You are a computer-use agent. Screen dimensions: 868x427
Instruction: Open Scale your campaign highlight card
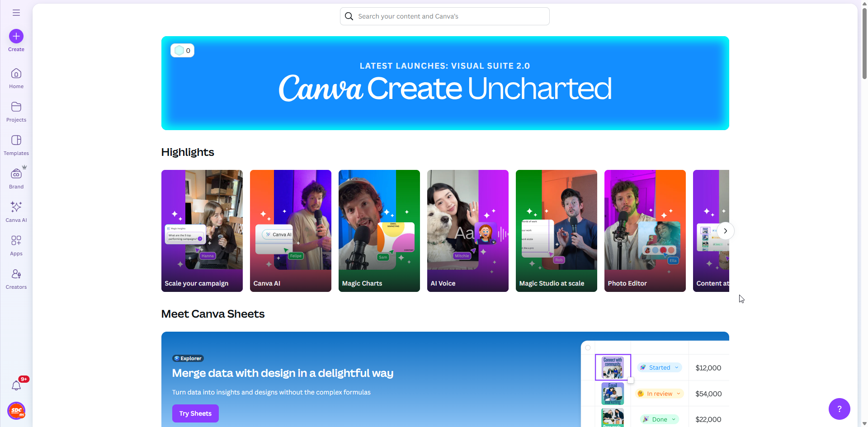pyautogui.click(x=202, y=231)
